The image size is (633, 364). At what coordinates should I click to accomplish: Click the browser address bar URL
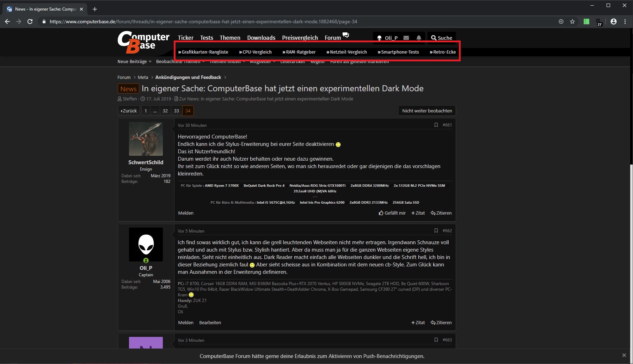[x=203, y=21]
